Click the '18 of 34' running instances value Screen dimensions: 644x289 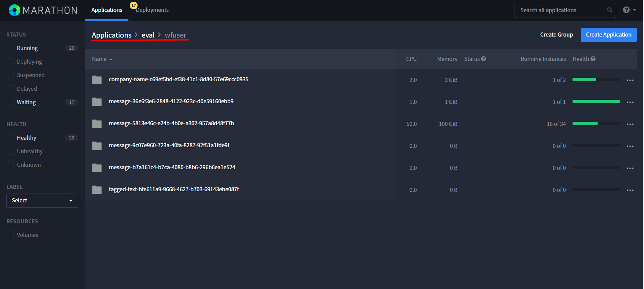click(x=556, y=124)
